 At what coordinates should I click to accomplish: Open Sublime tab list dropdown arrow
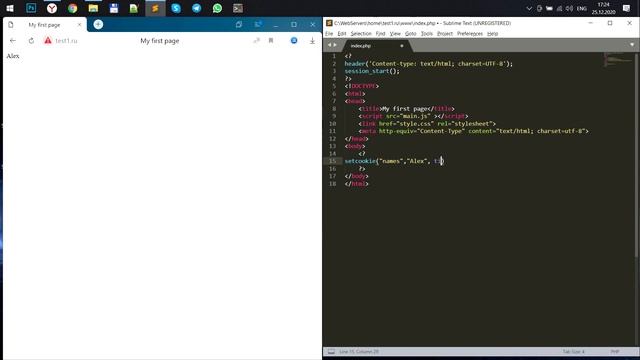pos(632,44)
